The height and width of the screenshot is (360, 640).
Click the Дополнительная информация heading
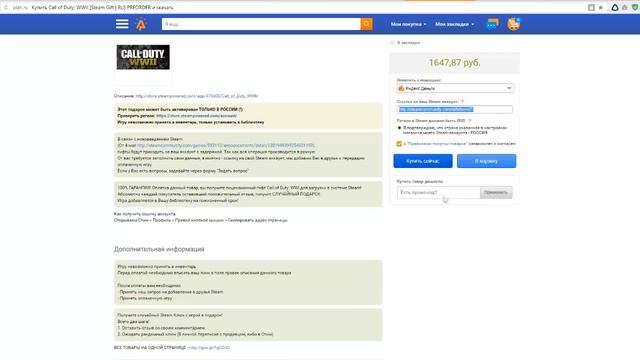tap(159, 249)
